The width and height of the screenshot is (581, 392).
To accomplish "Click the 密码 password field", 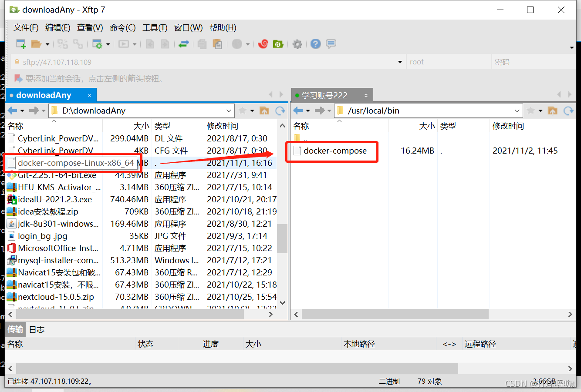I will [533, 62].
